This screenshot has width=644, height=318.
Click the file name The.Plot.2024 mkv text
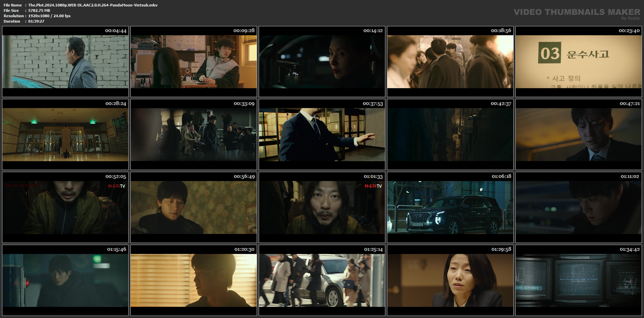(x=93, y=5)
